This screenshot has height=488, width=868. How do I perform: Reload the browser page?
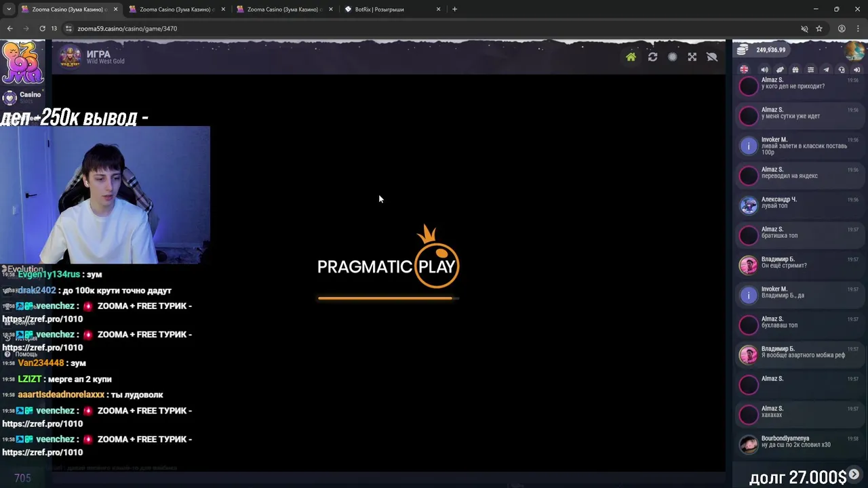(x=42, y=28)
